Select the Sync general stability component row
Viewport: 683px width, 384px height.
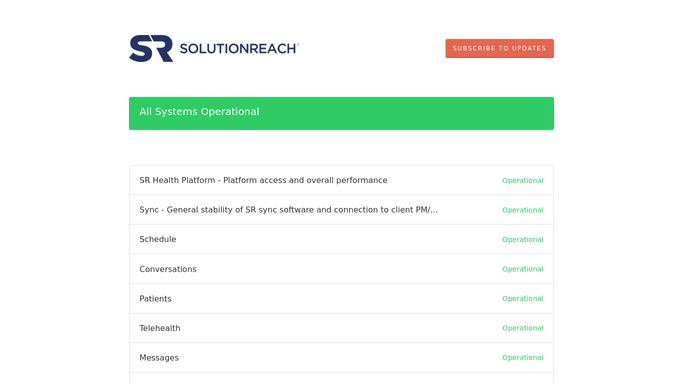pyautogui.click(x=341, y=210)
